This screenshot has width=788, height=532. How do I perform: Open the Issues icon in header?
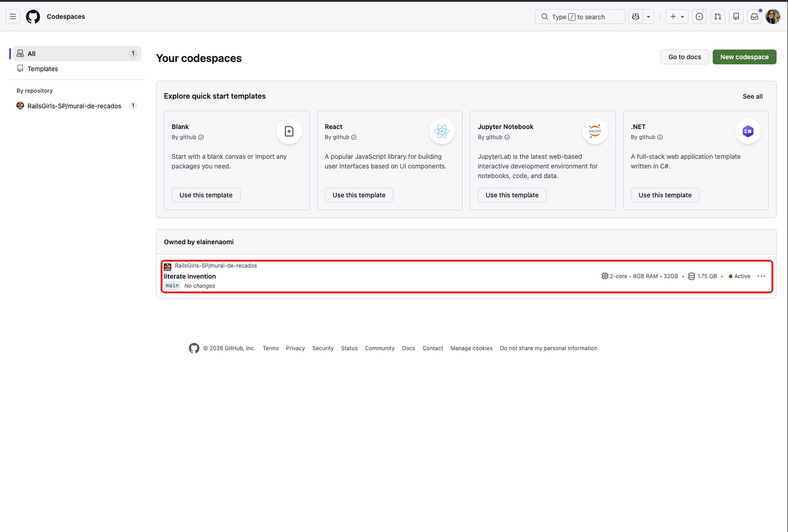699,17
